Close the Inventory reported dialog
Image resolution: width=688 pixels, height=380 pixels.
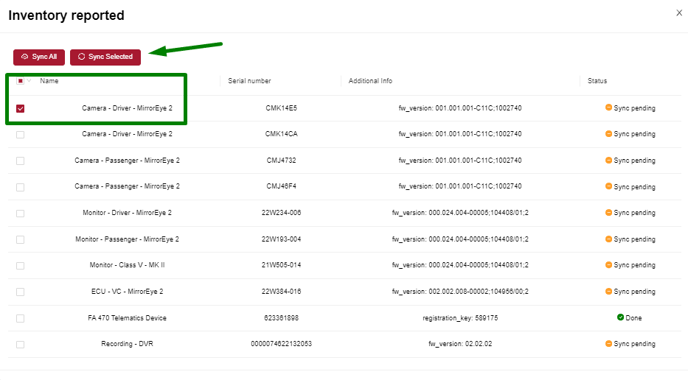(x=679, y=13)
